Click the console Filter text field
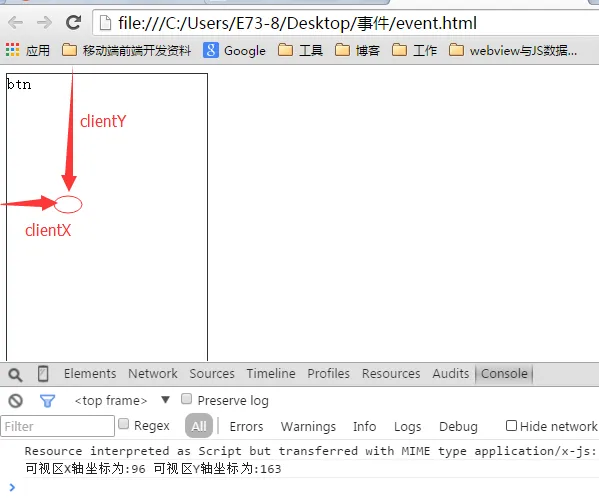Screen dimensions: 599x498 57,426
